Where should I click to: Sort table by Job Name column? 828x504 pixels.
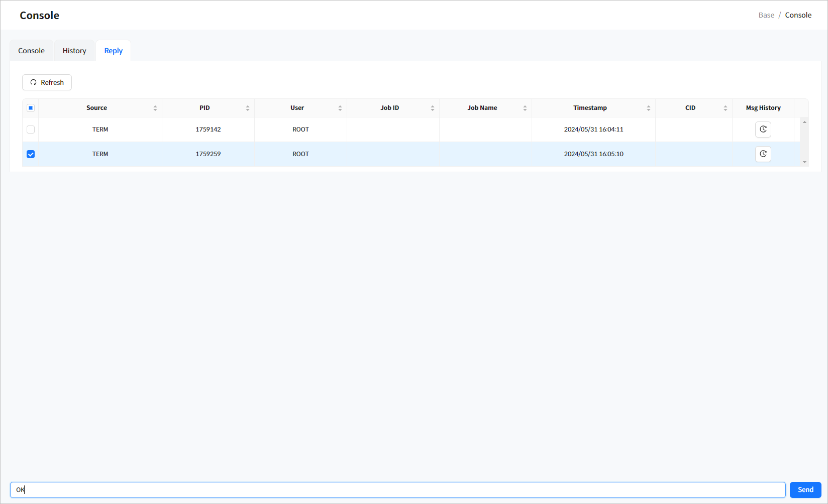(525, 108)
